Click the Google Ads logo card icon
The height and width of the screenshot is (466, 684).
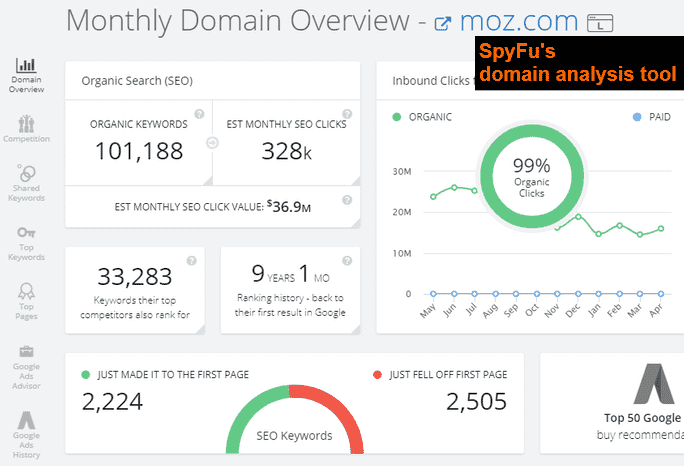(654, 384)
